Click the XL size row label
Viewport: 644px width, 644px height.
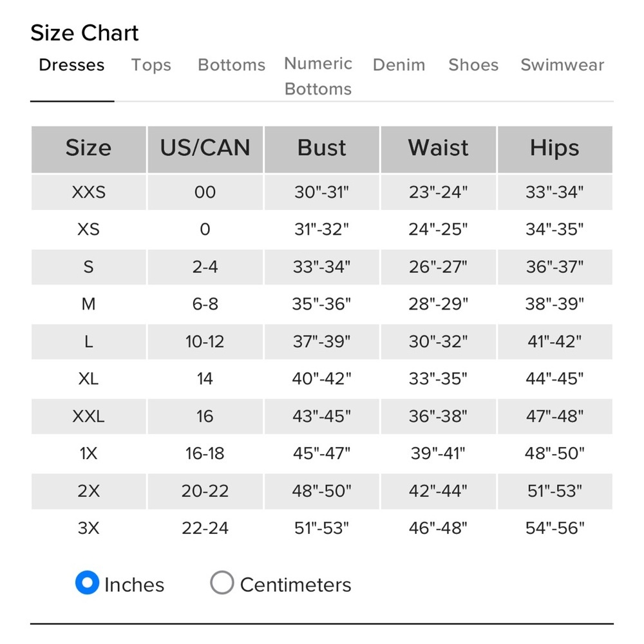click(x=89, y=379)
